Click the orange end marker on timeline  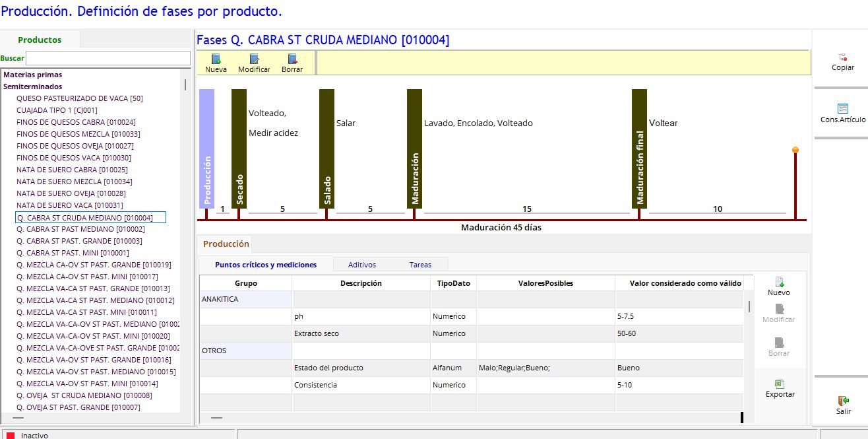coord(795,151)
